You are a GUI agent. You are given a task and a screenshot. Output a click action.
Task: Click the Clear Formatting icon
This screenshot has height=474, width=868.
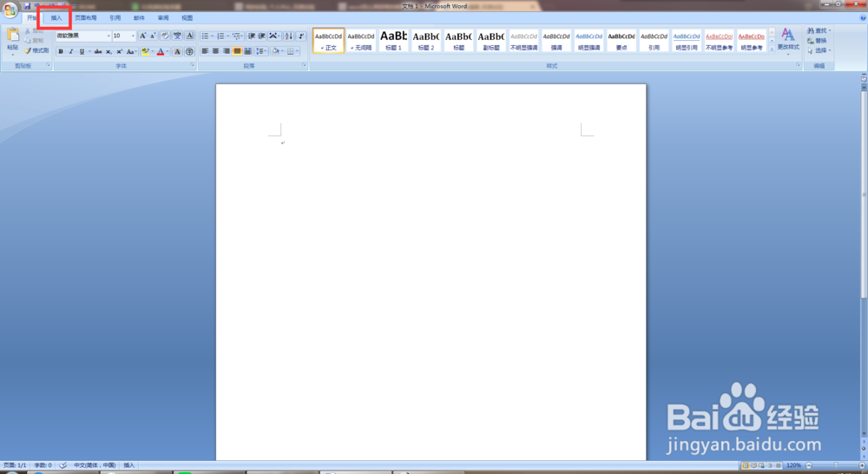coord(165,36)
